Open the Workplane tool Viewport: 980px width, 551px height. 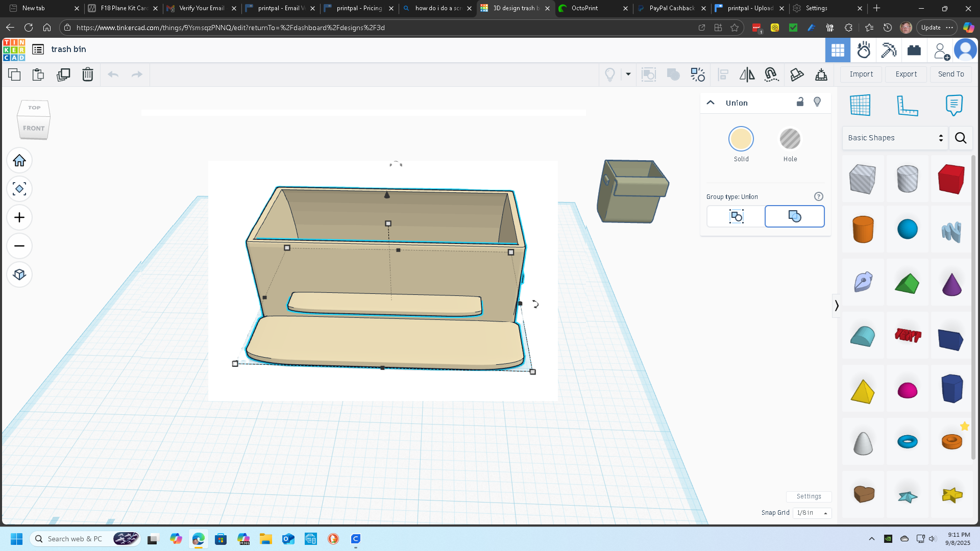860,106
